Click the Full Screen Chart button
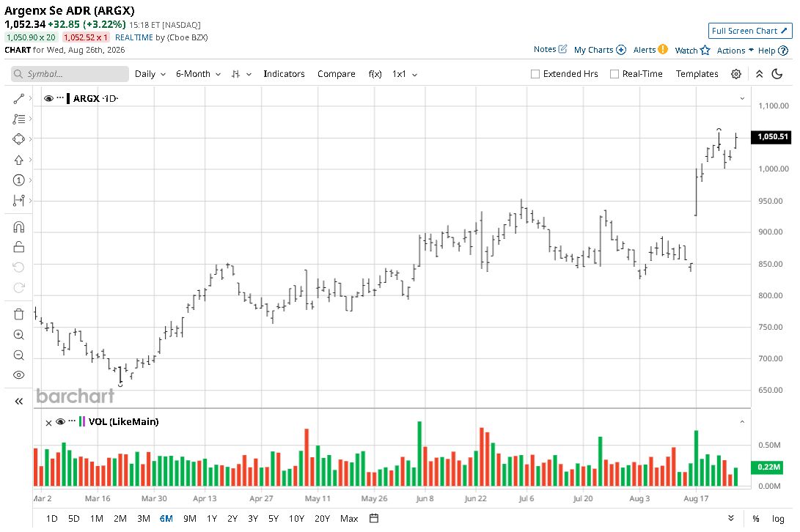800x532 pixels. coord(749,31)
